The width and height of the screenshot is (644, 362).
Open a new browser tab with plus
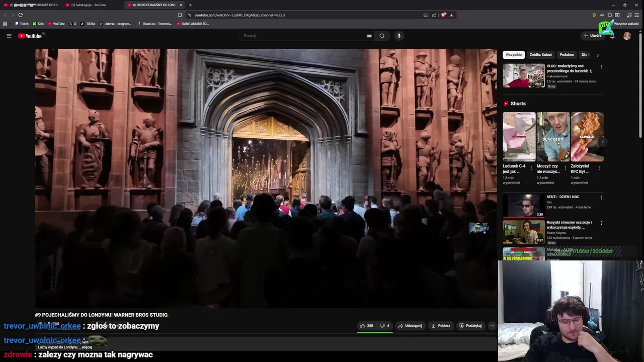[x=190, y=5]
